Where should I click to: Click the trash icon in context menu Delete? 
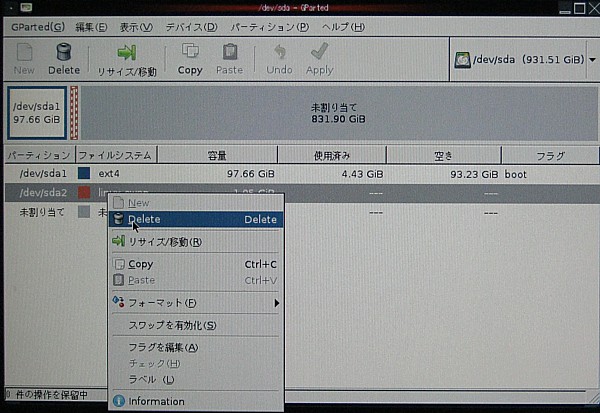pyautogui.click(x=119, y=219)
